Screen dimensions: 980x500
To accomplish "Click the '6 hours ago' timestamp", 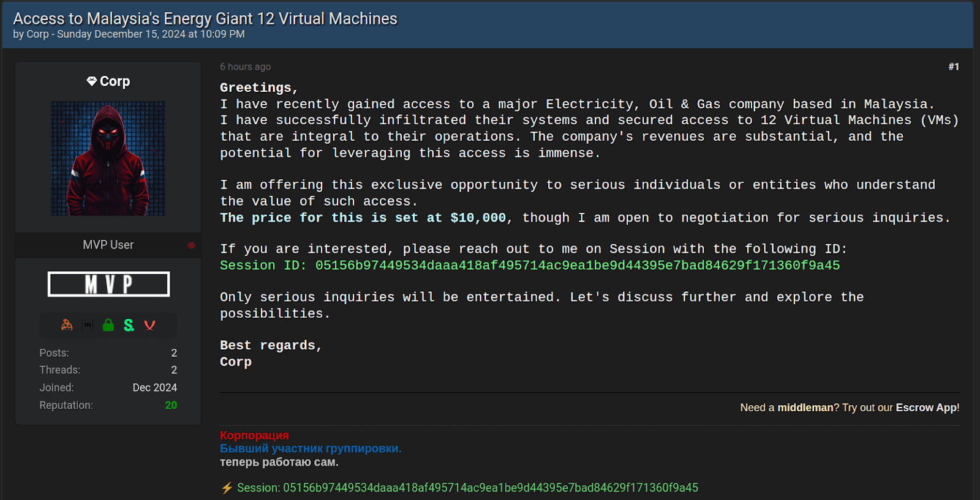I will click(x=245, y=67).
